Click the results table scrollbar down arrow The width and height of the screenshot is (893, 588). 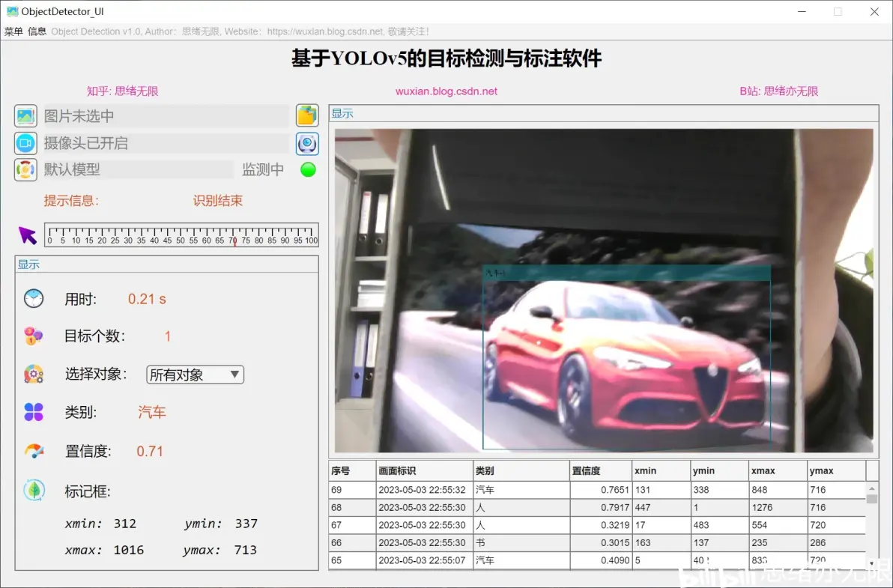click(x=871, y=563)
